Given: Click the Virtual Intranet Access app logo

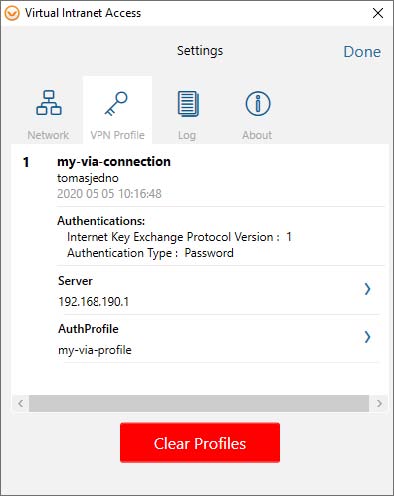Looking at the screenshot, I should click(12, 13).
